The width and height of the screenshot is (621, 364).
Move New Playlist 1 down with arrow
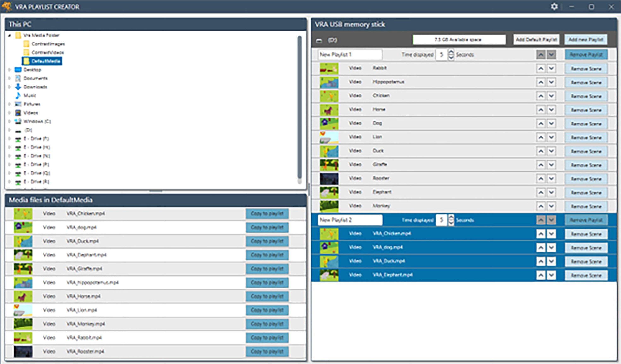[x=551, y=55]
